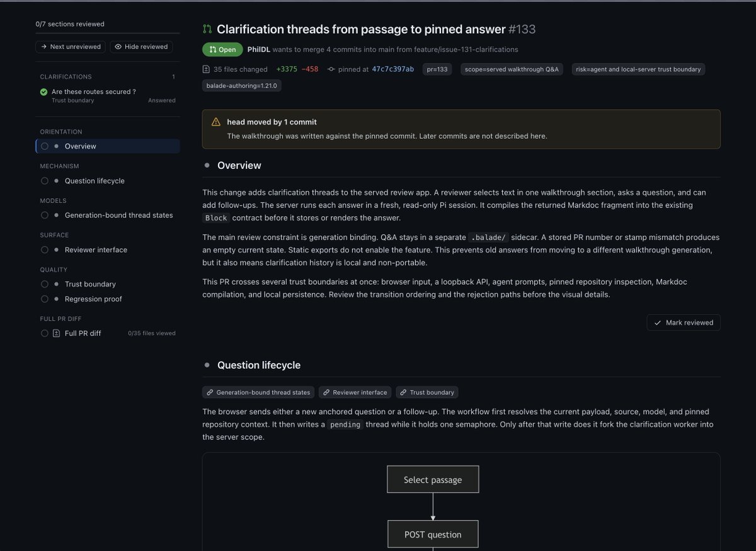Click the pr=133 tag
Viewport: 756px width, 551px height.
(x=437, y=69)
